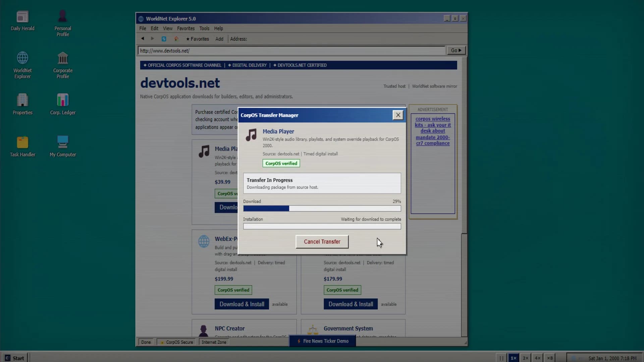Click the CorpOS Secure status bar entry
Screen dimensions: 644x362
177,342
